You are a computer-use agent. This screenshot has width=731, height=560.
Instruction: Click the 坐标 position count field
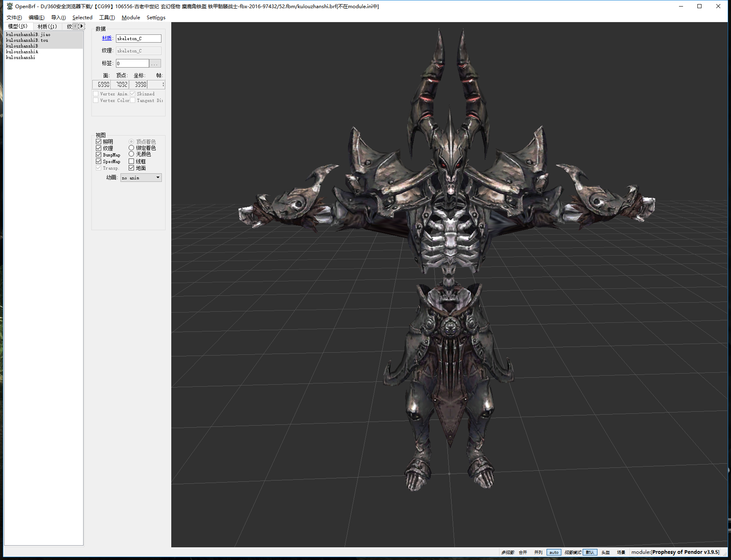pyautogui.click(x=138, y=84)
